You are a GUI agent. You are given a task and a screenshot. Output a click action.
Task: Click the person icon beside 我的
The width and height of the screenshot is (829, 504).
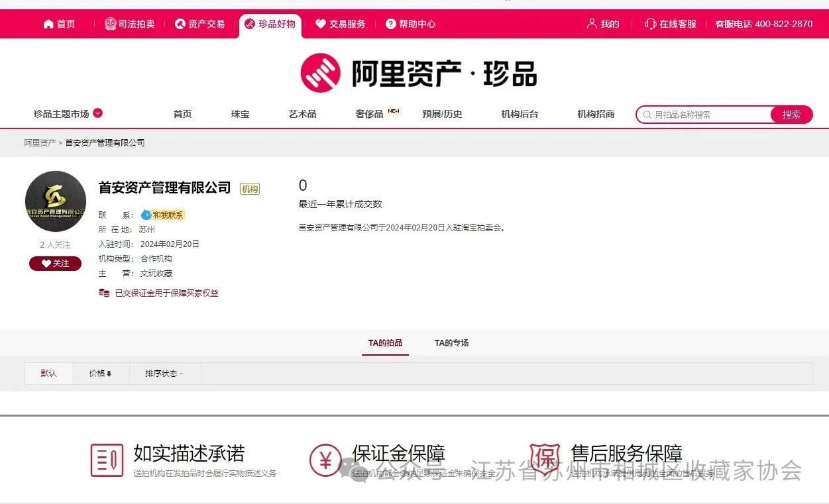pos(592,23)
